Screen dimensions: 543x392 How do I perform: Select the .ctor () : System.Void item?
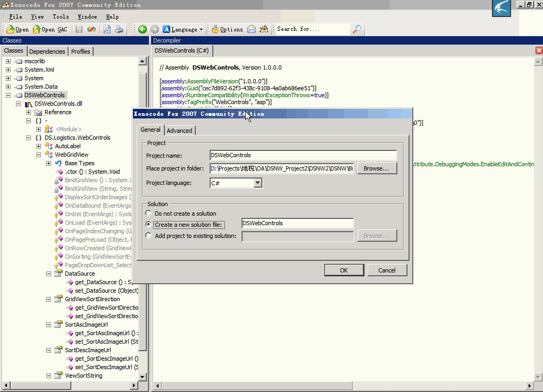pos(92,172)
